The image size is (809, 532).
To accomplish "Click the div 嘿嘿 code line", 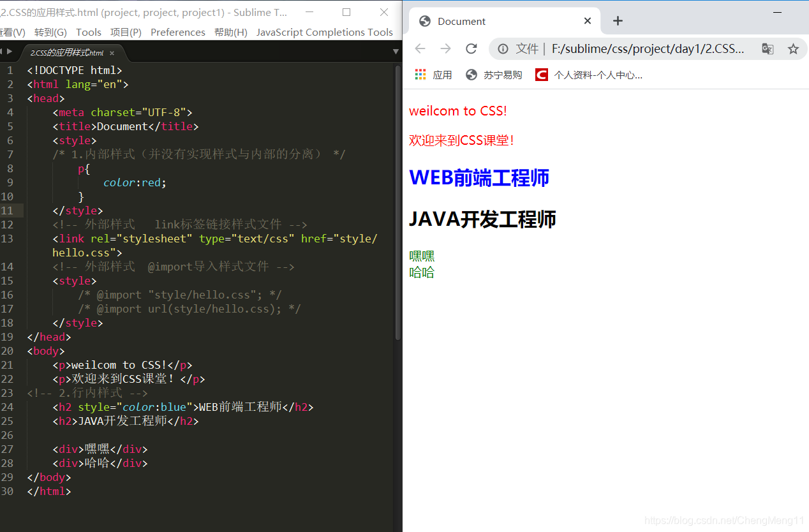I will [x=100, y=449].
